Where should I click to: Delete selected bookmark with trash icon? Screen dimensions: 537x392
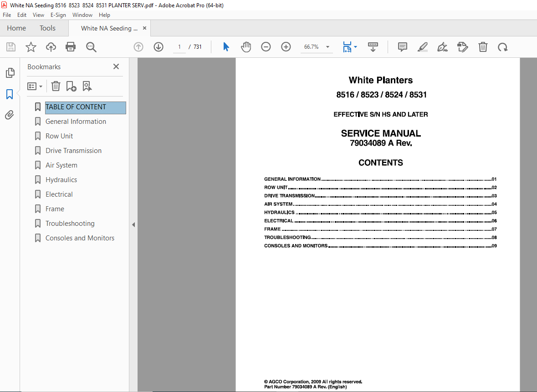click(56, 86)
